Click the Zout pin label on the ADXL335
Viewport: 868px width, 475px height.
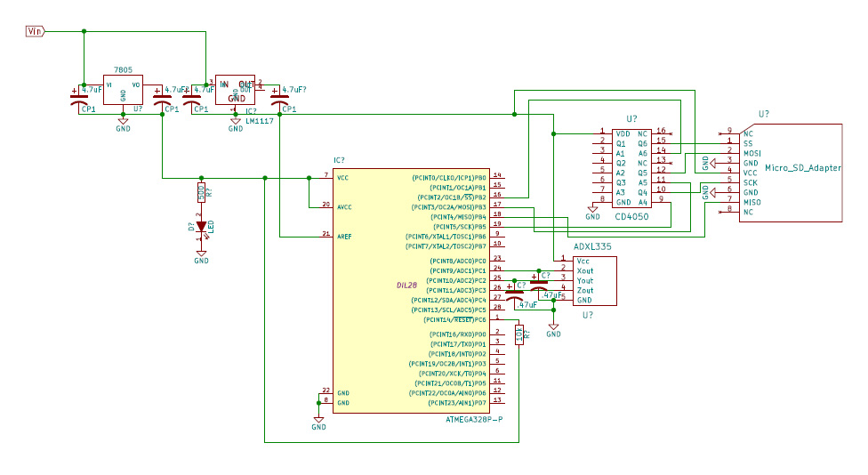click(x=585, y=290)
